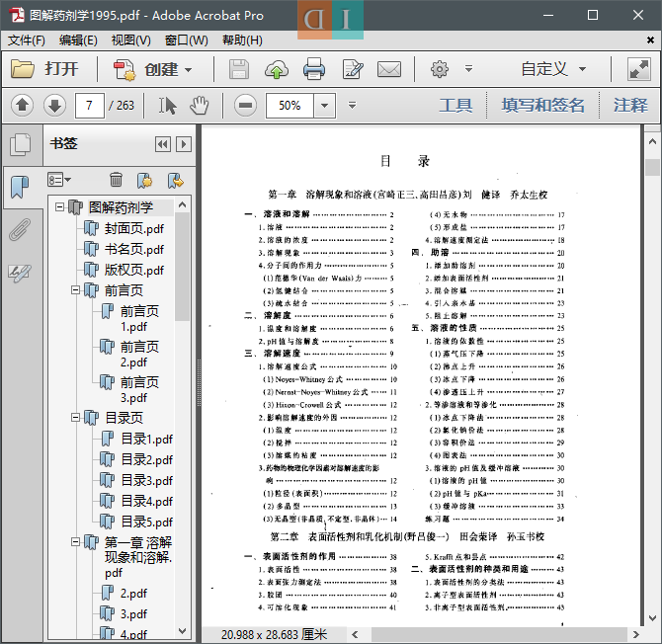
Task: Select the 书名页.pdf bookmark
Action: coord(133,250)
